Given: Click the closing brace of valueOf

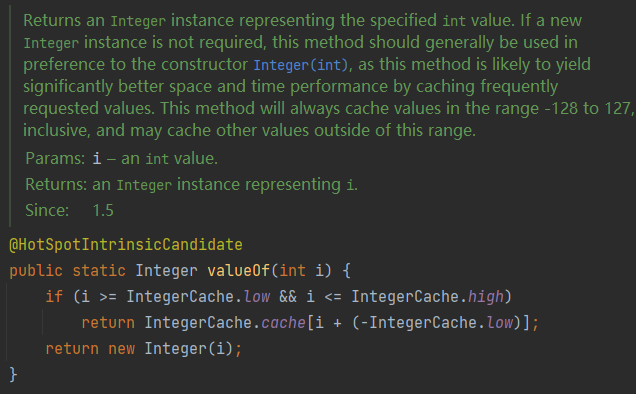Looking at the screenshot, I should (13, 374).
